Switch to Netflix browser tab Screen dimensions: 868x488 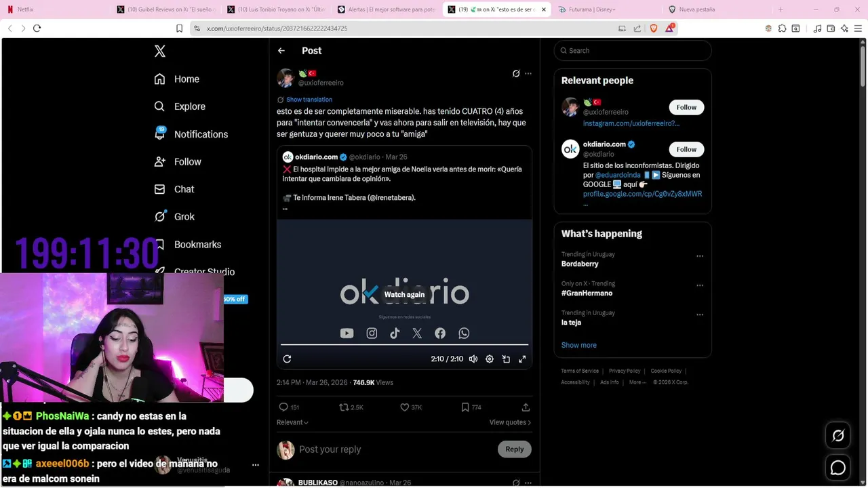click(54, 9)
